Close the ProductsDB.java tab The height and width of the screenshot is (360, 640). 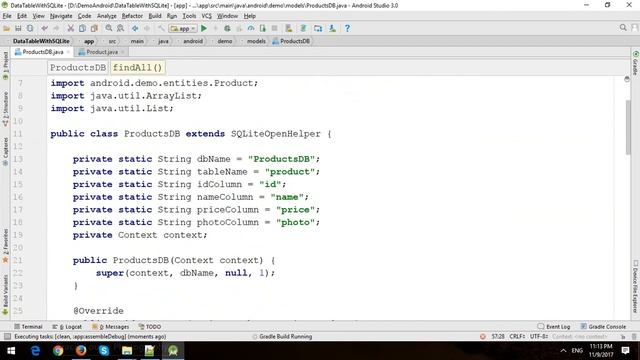(x=68, y=52)
